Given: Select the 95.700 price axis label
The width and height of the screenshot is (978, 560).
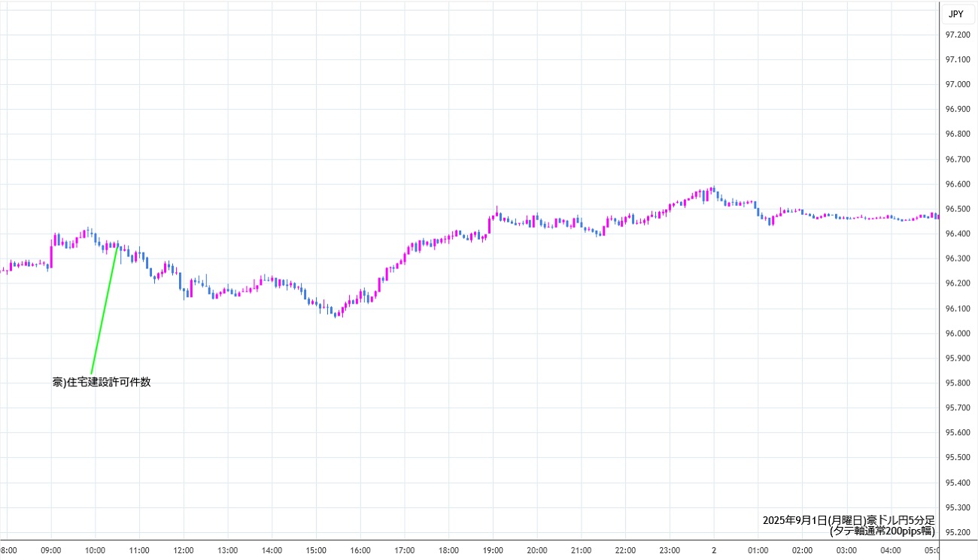Looking at the screenshot, I should coord(957,408).
